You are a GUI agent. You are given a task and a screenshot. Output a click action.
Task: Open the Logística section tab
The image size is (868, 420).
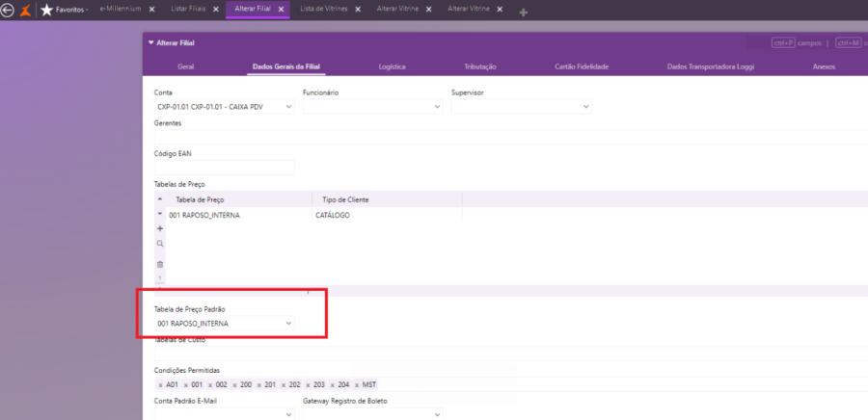(392, 66)
